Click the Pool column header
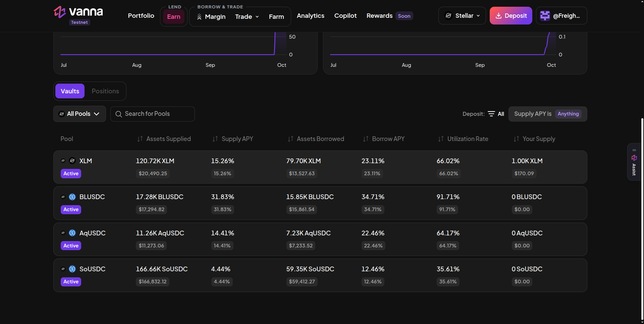 pyautogui.click(x=67, y=139)
